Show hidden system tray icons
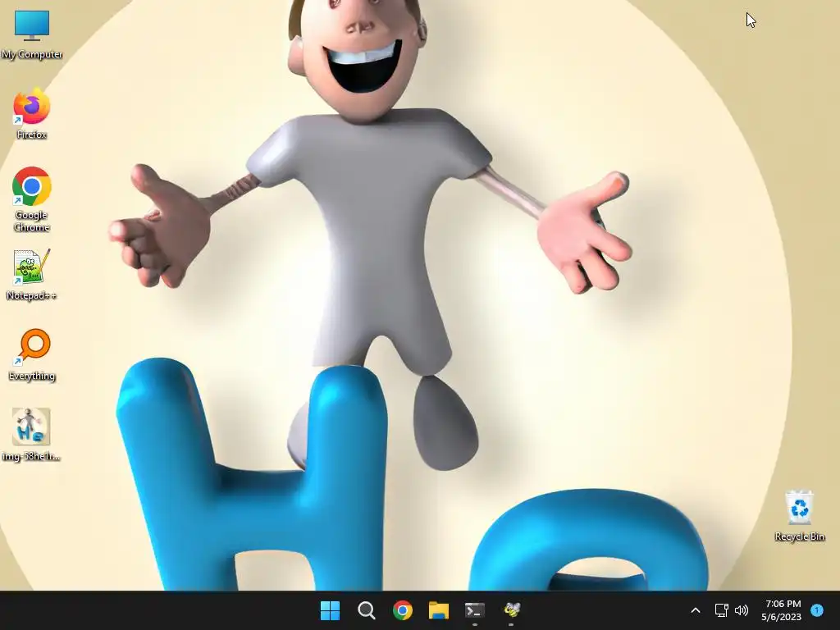Image resolution: width=840 pixels, height=630 pixels. [x=696, y=610]
